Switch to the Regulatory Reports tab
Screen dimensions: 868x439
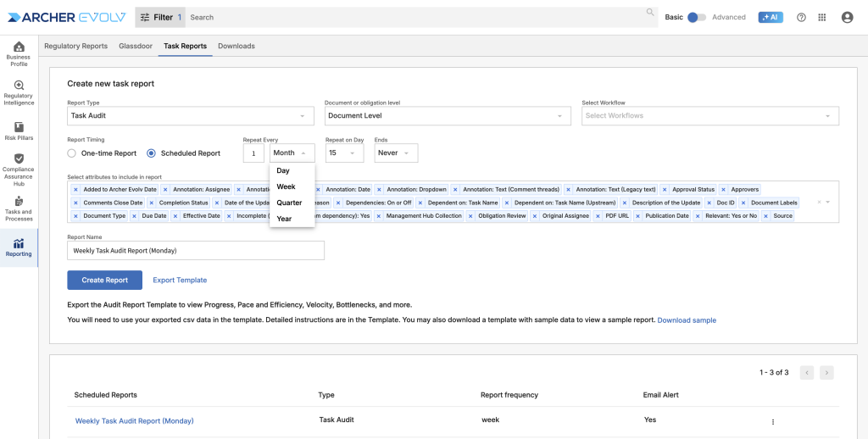point(75,46)
